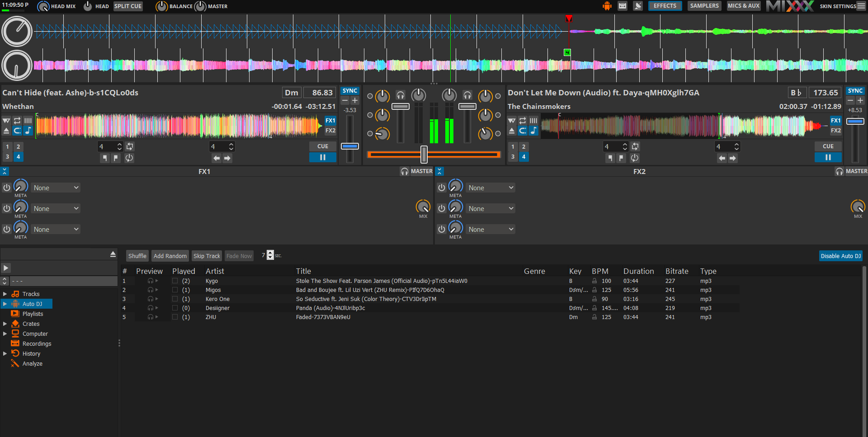Click the headphone icon in the FX1 header
Viewport: 868px width, 437px height.
point(405,171)
